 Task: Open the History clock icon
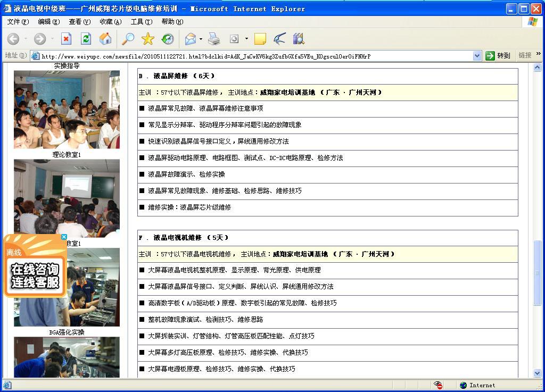pos(168,39)
